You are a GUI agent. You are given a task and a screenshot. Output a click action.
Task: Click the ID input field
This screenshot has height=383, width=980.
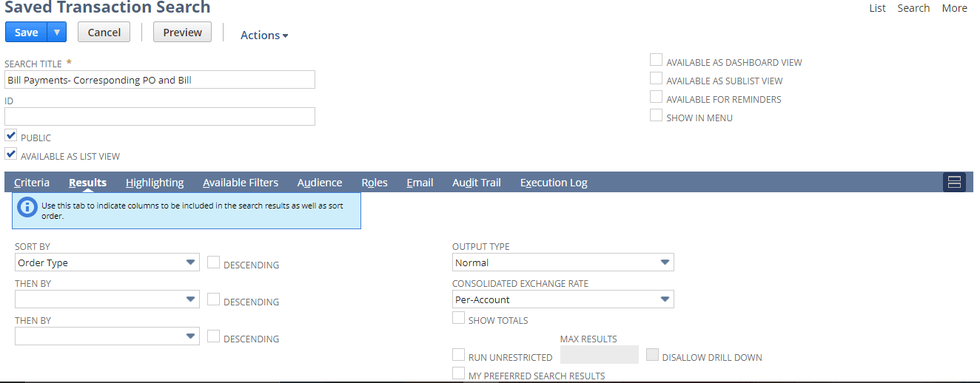[160, 117]
